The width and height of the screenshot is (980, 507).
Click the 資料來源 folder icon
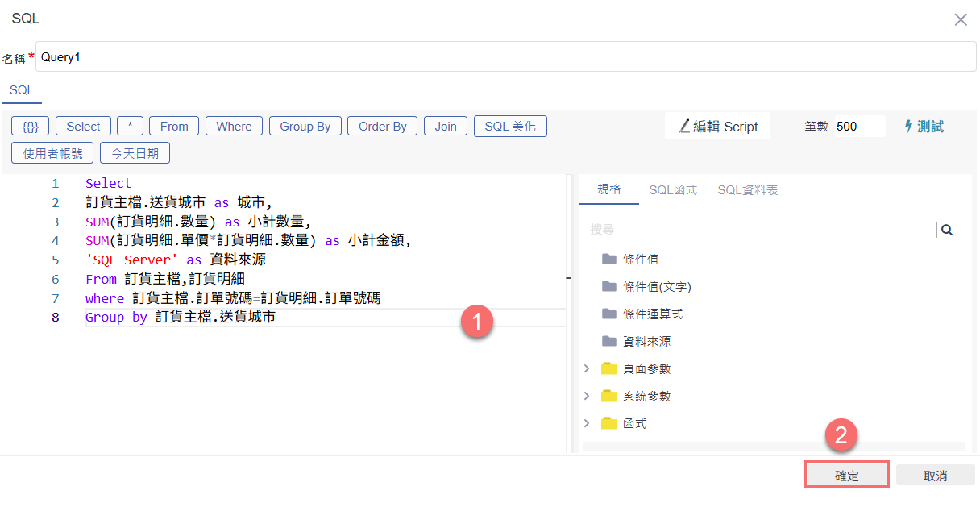pyautogui.click(x=608, y=342)
